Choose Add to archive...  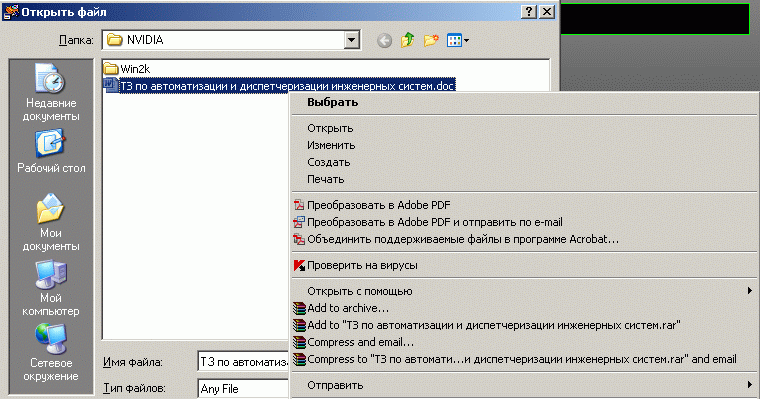[x=524, y=308]
